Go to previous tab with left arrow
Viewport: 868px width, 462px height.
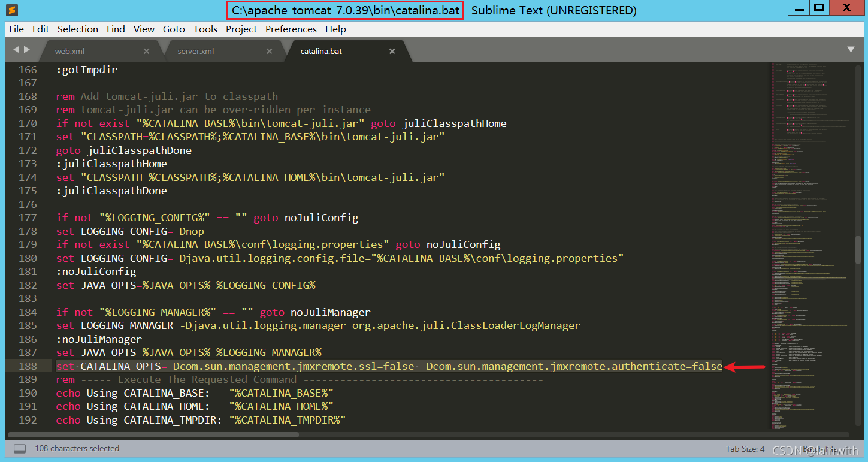click(x=16, y=50)
